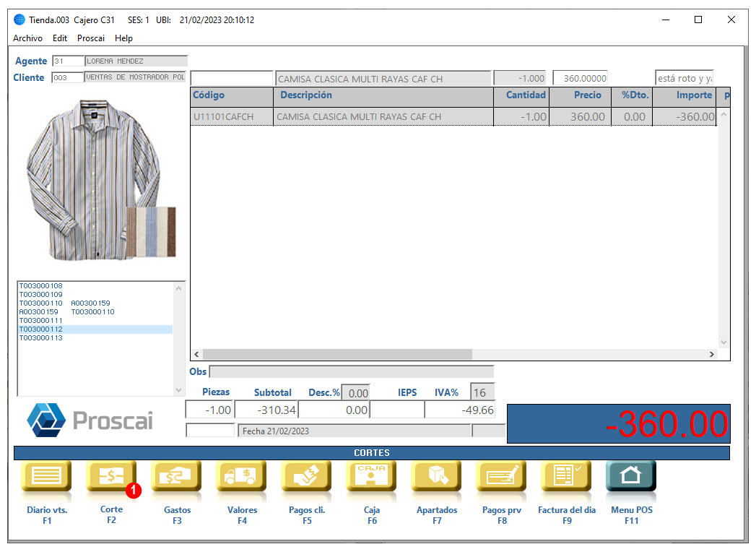The image size is (756, 552).
Task: Open the Valores F4 truck icon
Action: pyautogui.click(x=242, y=475)
